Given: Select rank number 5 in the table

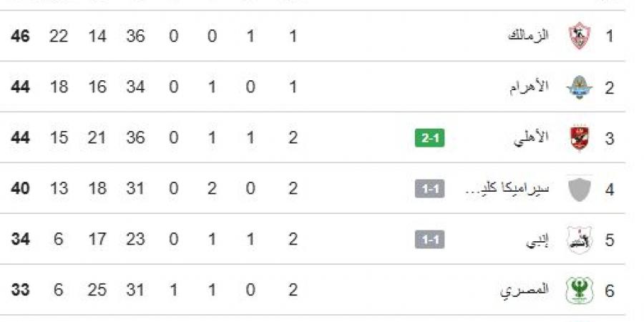Looking at the screenshot, I should pos(610,240).
